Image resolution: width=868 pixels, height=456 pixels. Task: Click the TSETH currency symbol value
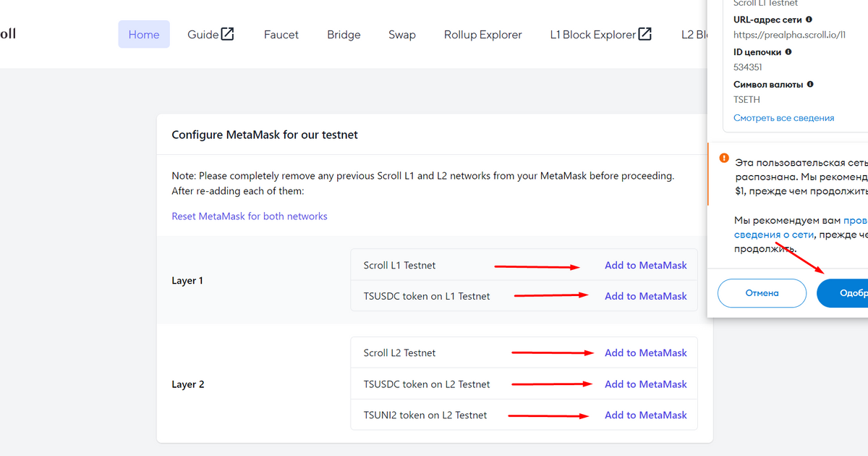(x=746, y=99)
